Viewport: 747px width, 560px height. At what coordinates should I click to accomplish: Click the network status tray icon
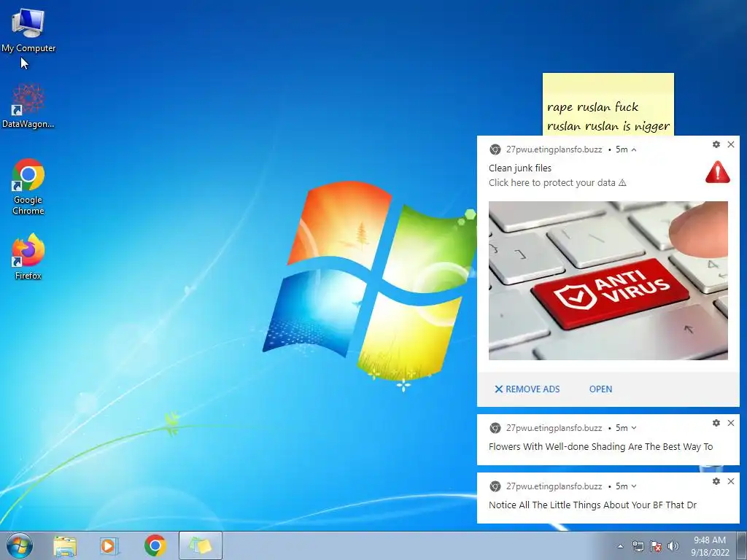click(638, 546)
